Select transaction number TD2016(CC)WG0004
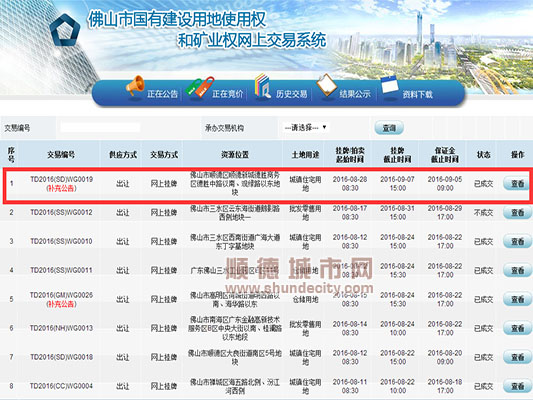This screenshot has height=400, width=533. (61, 386)
